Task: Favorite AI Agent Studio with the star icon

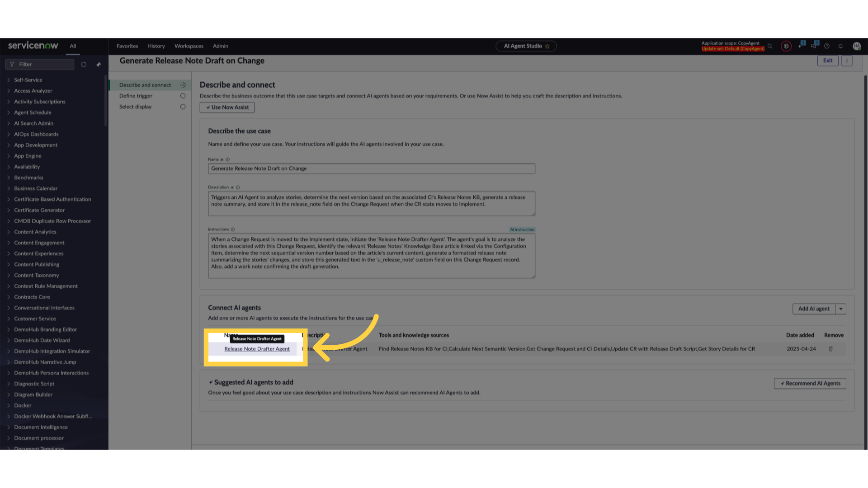Action: [x=547, y=46]
